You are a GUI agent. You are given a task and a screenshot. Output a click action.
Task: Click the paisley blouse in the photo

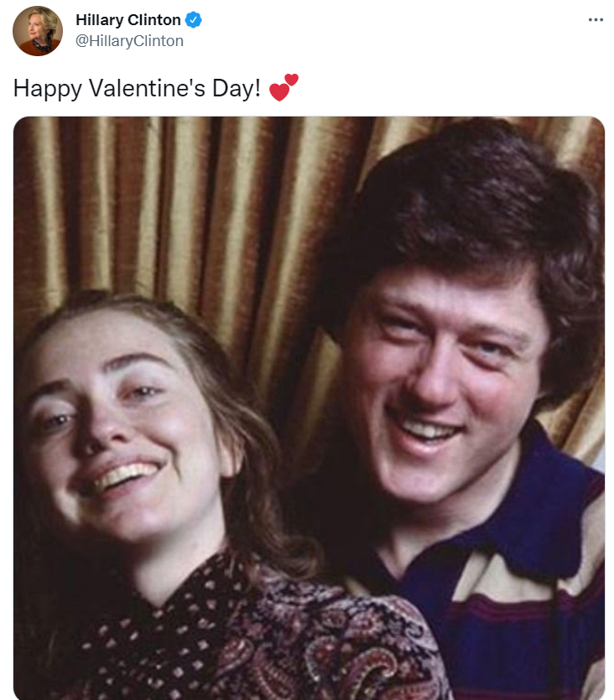pos(250,639)
